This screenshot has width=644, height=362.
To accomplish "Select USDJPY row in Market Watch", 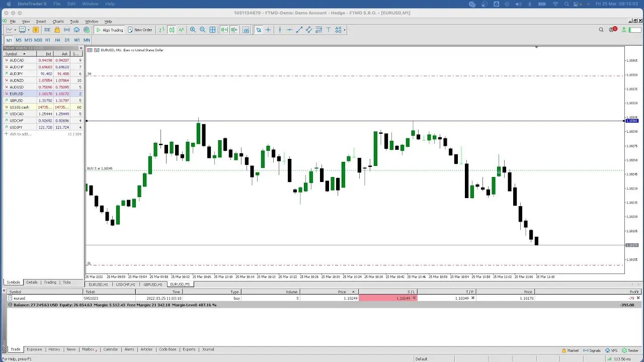I will (43, 127).
